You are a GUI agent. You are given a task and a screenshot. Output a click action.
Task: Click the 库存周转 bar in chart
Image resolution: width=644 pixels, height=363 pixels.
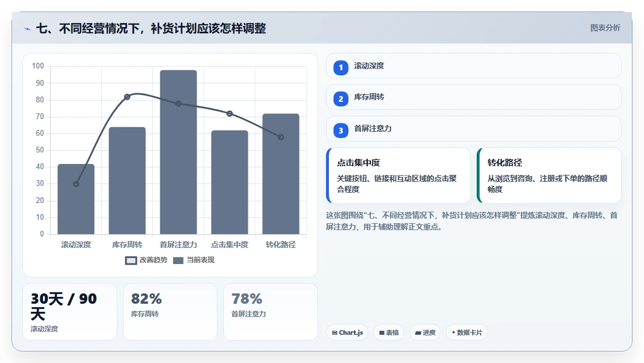[x=127, y=181]
